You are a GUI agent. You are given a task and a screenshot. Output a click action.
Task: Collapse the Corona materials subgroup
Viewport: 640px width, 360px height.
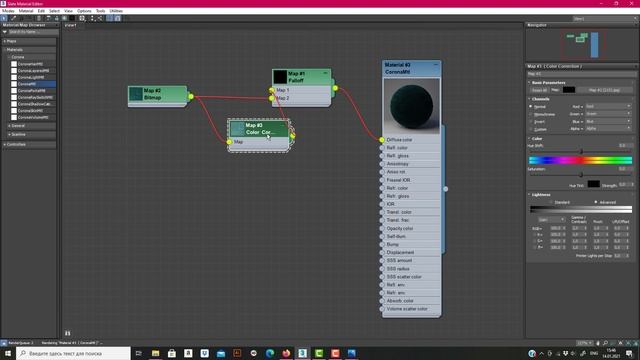pyautogui.click(x=9, y=57)
